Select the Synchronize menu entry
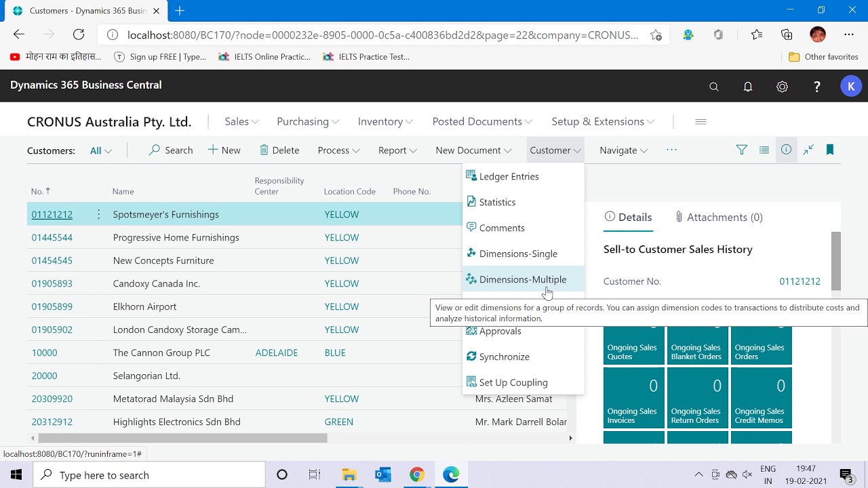Viewport: 868px width, 488px height. coord(523,357)
